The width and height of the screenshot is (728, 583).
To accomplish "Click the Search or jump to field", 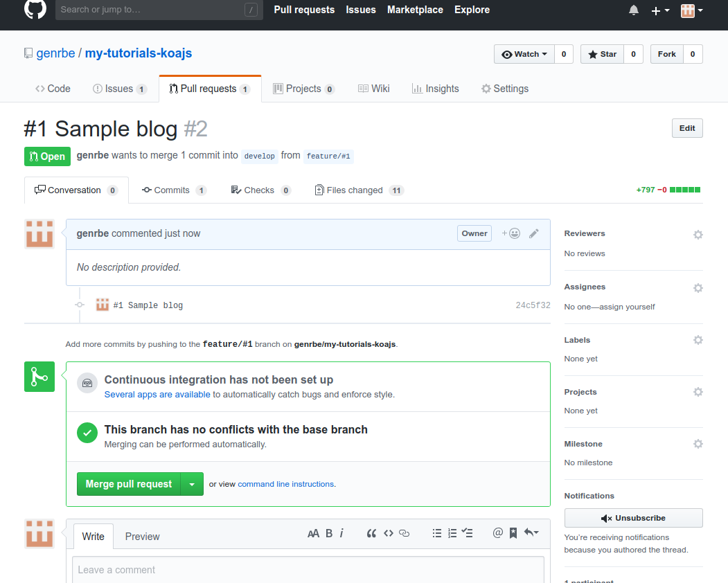I will point(159,9).
